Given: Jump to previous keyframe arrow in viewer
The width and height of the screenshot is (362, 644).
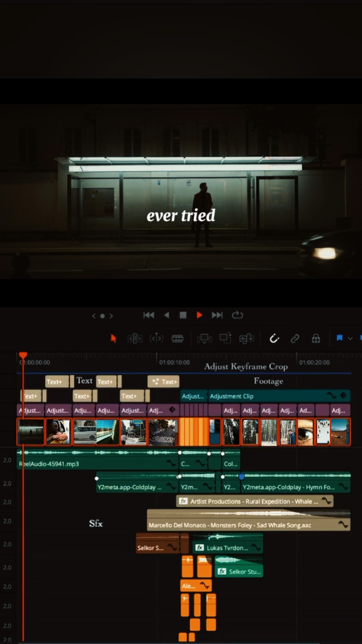Looking at the screenshot, I should point(94,316).
